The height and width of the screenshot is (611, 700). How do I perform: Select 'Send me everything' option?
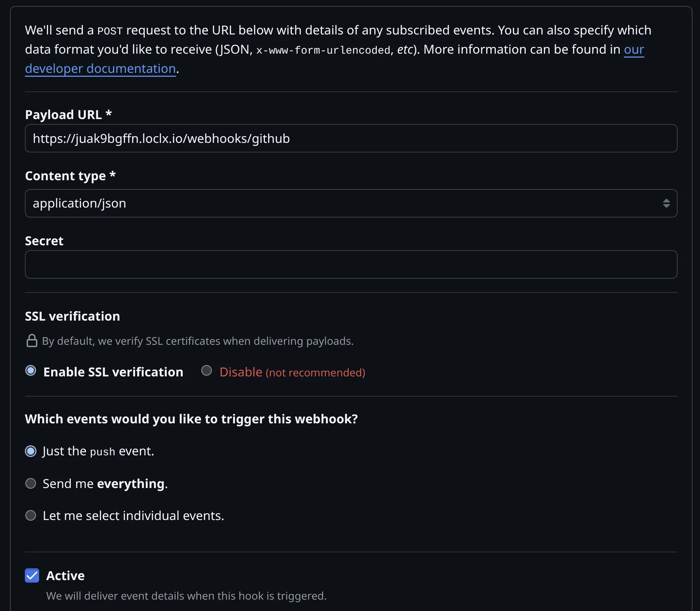click(x=31, y=483)
